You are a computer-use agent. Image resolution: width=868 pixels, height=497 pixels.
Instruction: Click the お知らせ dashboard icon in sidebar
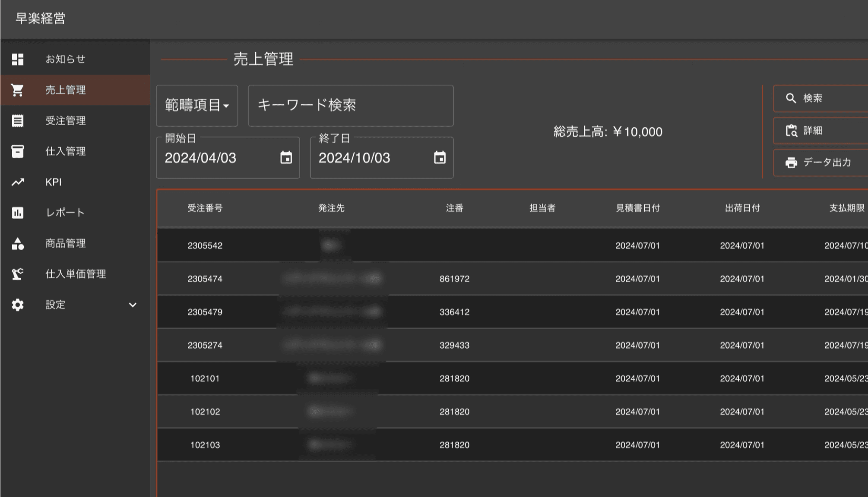tap(18, 59)
